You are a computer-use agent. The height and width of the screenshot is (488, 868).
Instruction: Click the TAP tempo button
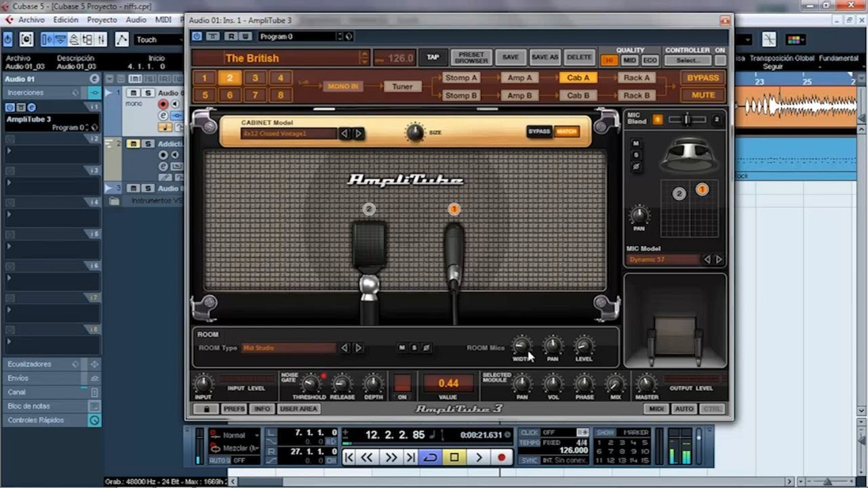point(433,58)
